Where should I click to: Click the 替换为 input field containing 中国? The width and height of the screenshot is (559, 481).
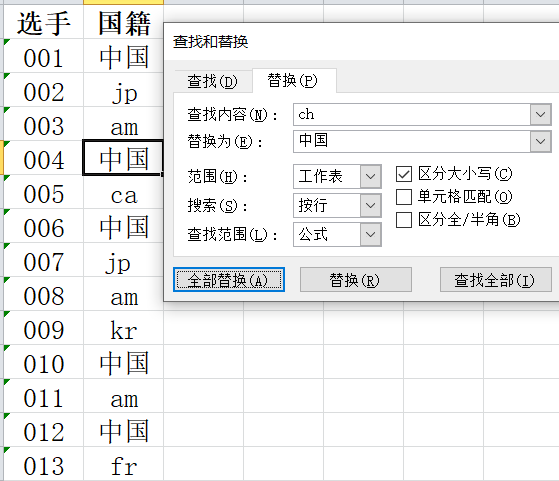point(411,141)
